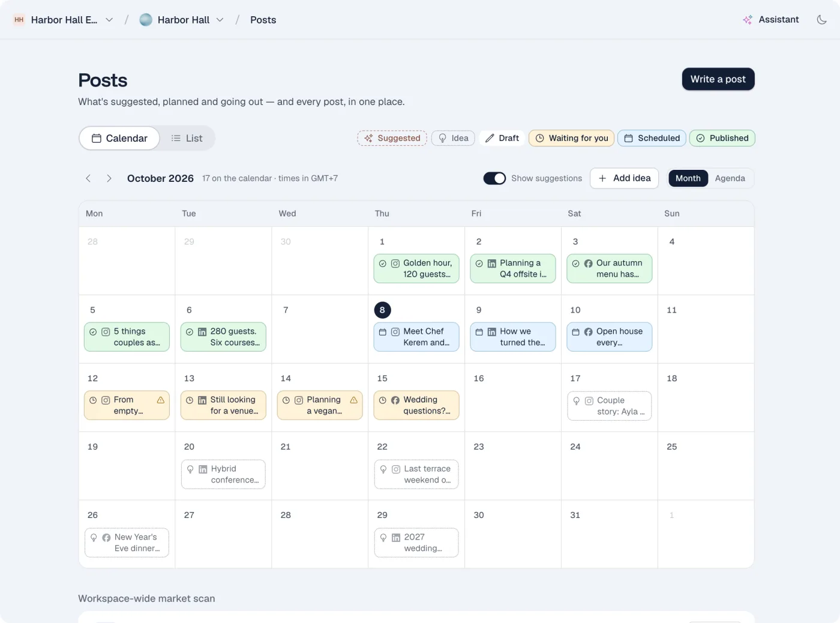Click warning icon on 'From empty' post
The width and height of the screenshot is (840, 623).
coord(161,400)
